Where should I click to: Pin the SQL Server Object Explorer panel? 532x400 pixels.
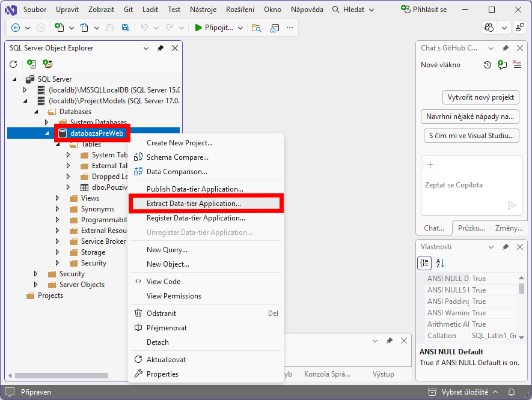[x=161, y=48]
